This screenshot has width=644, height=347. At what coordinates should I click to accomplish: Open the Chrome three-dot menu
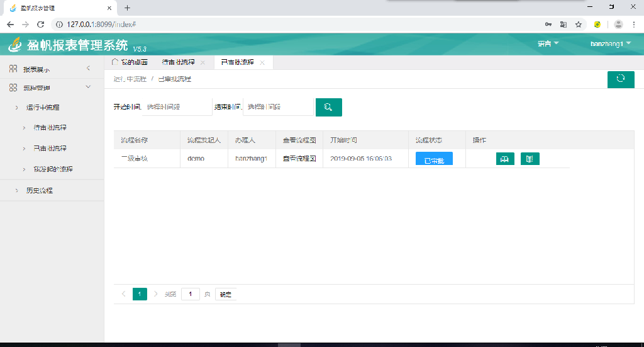pyautogui.click(x=635, y=24)
